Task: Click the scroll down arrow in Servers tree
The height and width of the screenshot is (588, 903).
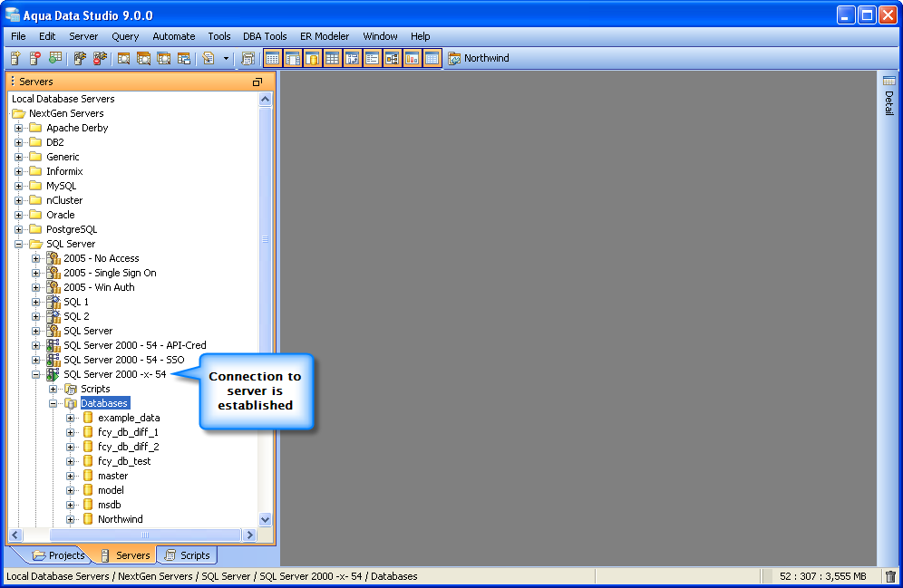Action: point(265,519)
